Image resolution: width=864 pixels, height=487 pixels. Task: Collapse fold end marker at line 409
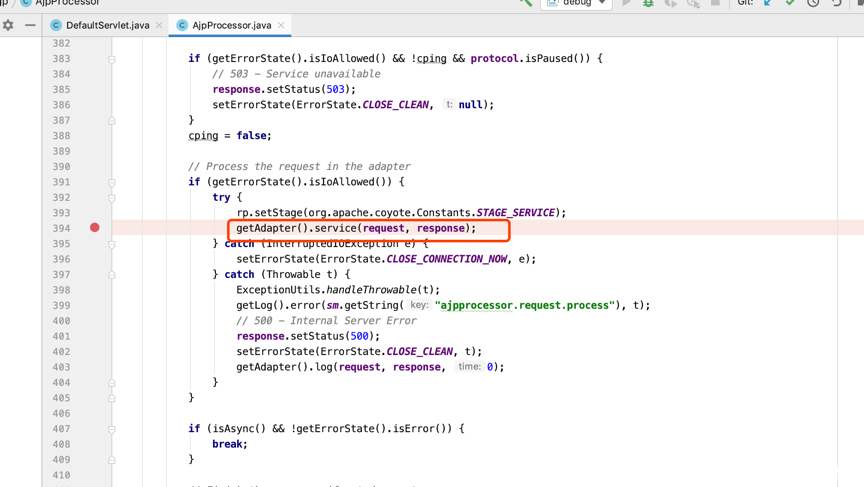112,459
